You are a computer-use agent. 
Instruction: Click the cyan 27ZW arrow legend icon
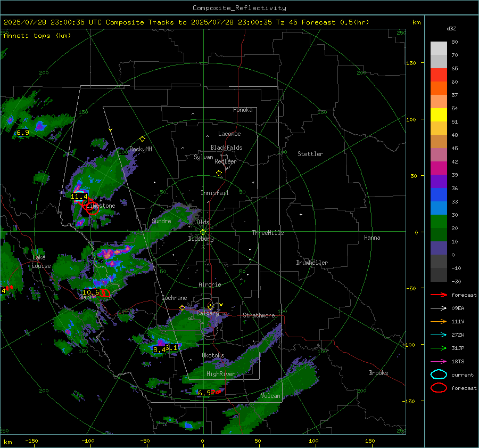coord(439,335)
